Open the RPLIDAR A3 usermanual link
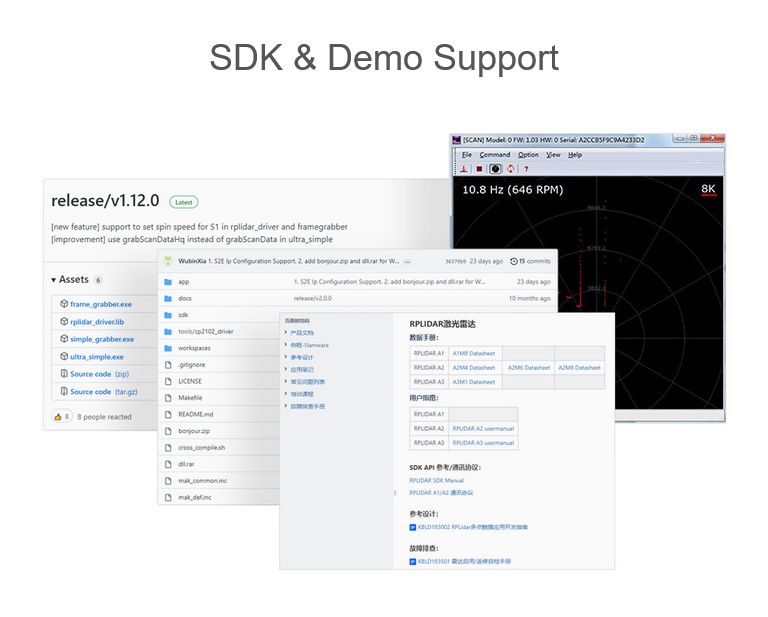Image resolution: width=768 pixels, height=617 pixels. coord(483,443)
